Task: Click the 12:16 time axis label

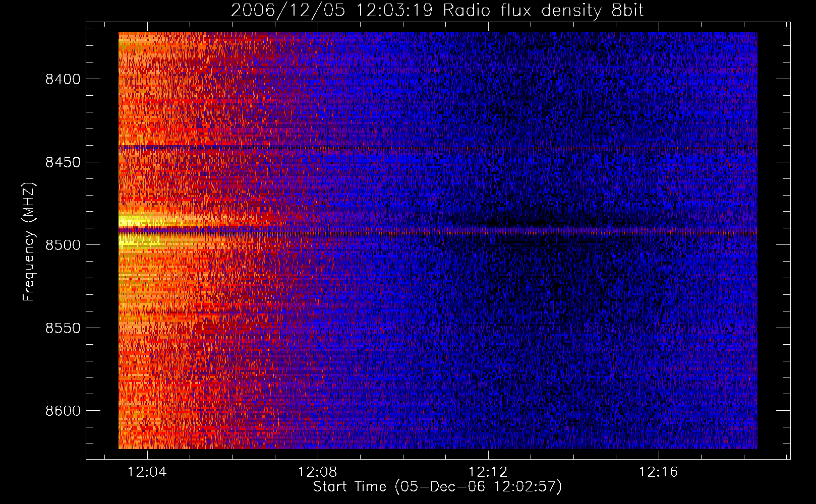Action: pyautogui.click(x=658, y=472)
